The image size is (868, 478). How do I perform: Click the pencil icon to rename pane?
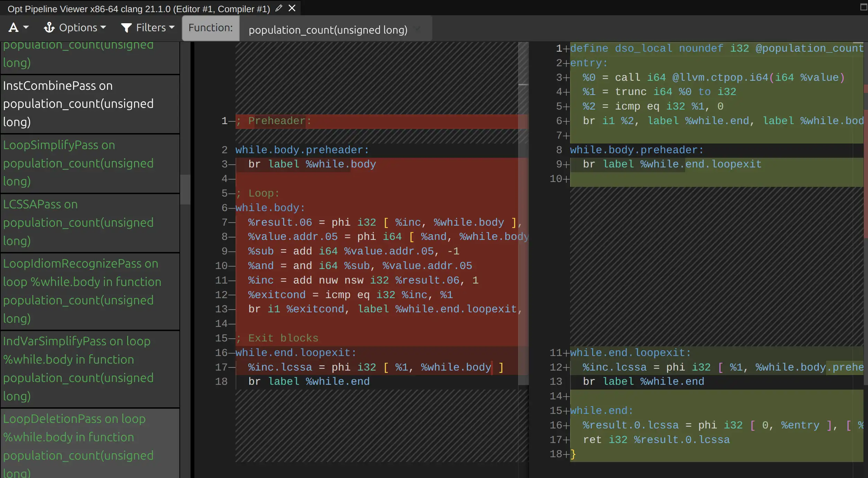point(278,8)
